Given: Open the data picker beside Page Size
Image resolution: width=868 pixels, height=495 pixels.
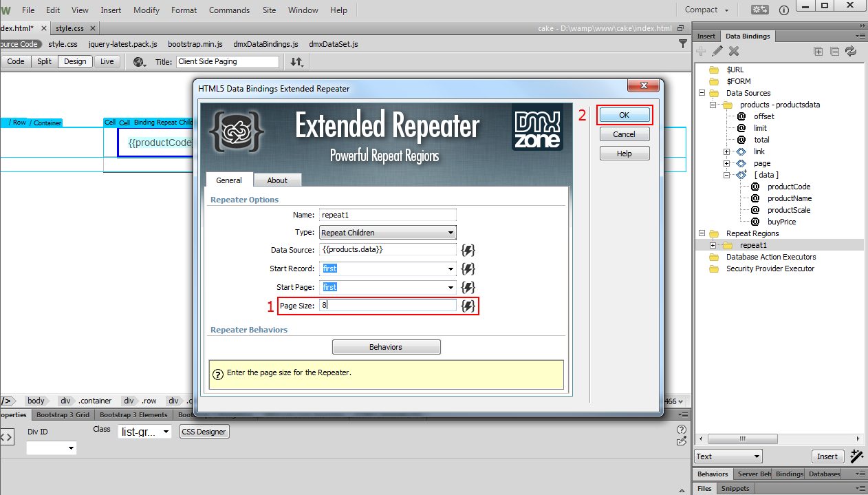Looking at the screenshot, I should coord(468,306).
